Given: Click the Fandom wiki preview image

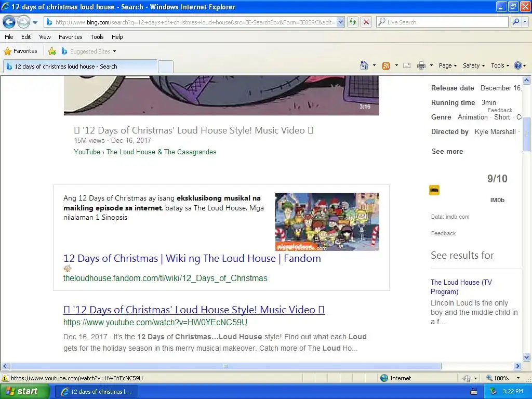Looking at the screenshot, I should click(327, 222).
